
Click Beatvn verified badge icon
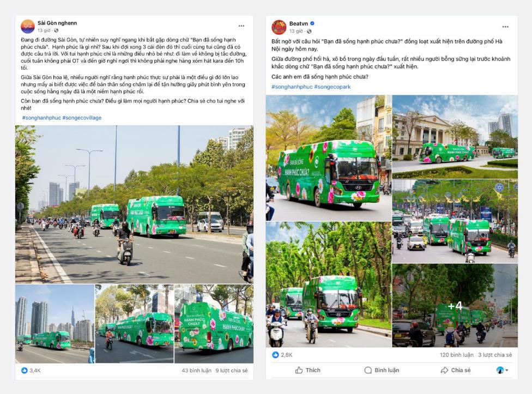(x=312, y=23)
